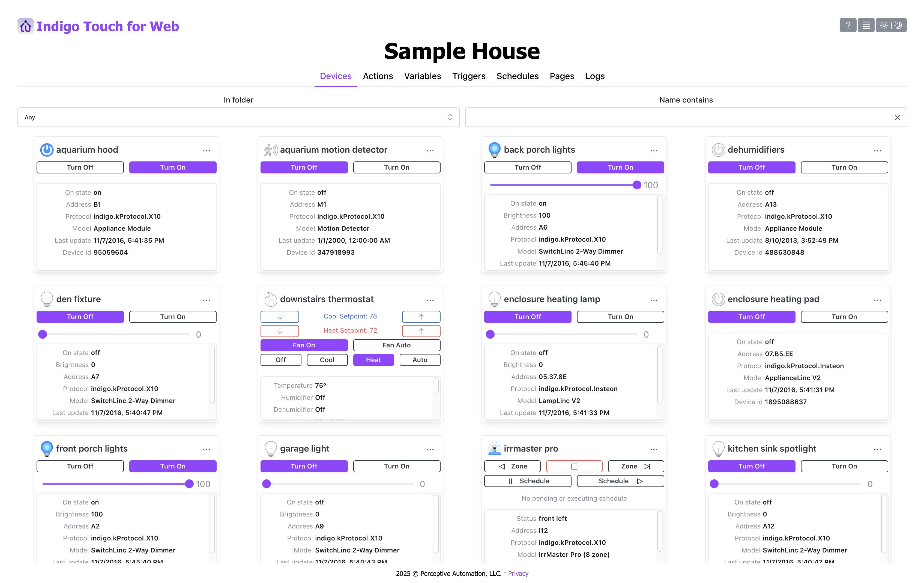Screen dimensions: 924x583
Task: Open the Privacy link in footer
Action: (x=518, y=573)
